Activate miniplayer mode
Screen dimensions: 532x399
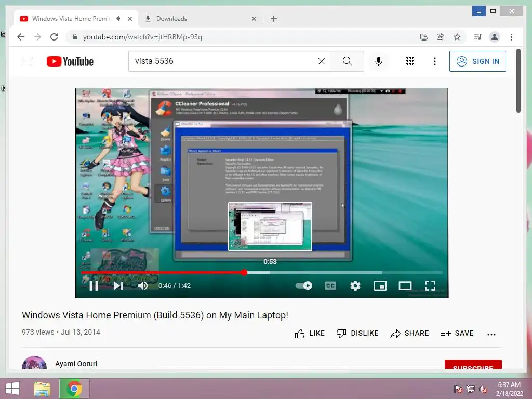(x=380, y=286)
